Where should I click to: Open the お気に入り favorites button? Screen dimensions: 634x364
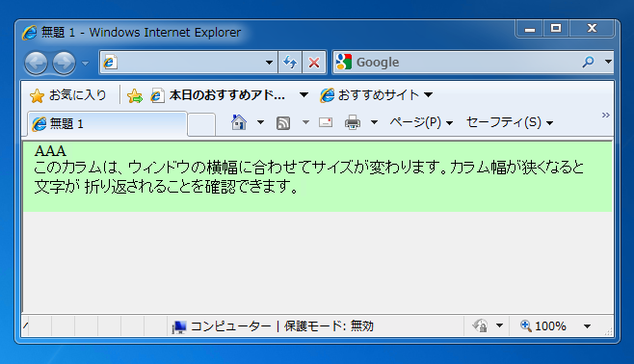point(67,95)
